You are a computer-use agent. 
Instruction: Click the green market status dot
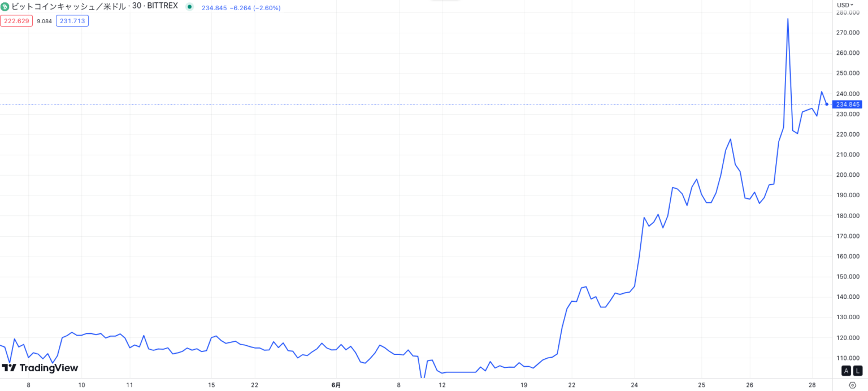coord(189,7)
